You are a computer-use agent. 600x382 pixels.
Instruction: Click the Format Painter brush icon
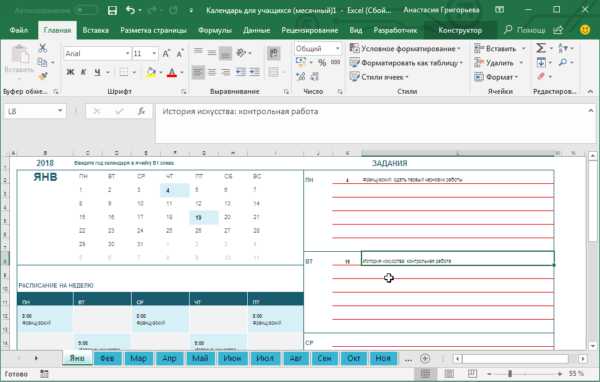[42, 76]
